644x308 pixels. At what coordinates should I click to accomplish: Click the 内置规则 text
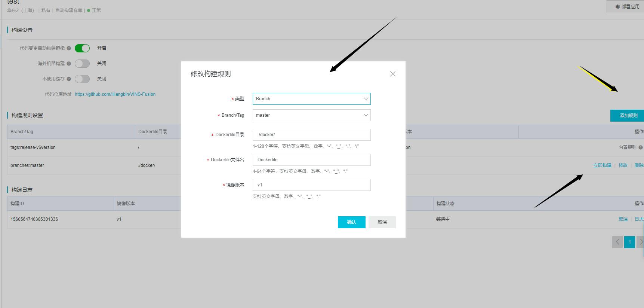[627, 147]
